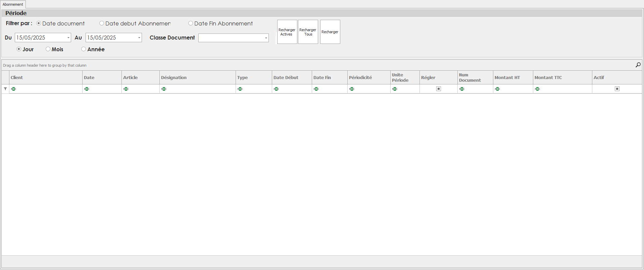Open filter operator icon for Montant TTC column

[537, 89]
